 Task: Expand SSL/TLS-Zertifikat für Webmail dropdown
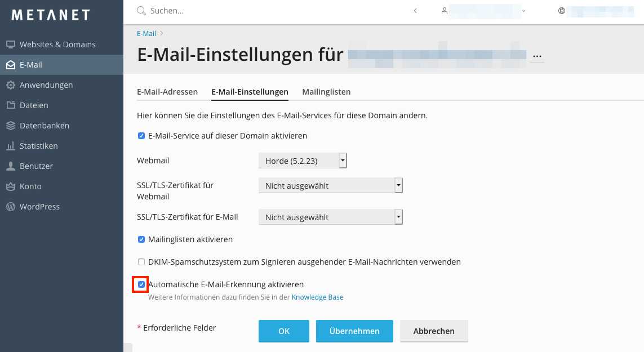330,185
